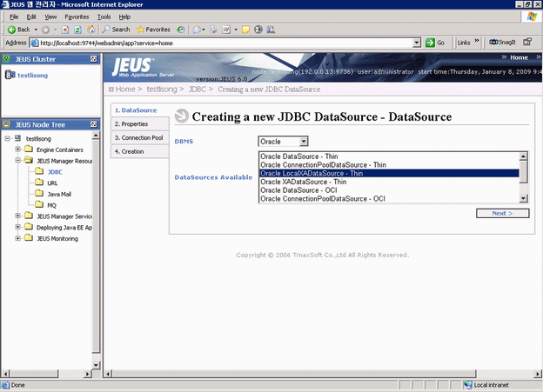Open the Edit icon's dropdown arrow
The image size is (543, 392).
point(236,30)
